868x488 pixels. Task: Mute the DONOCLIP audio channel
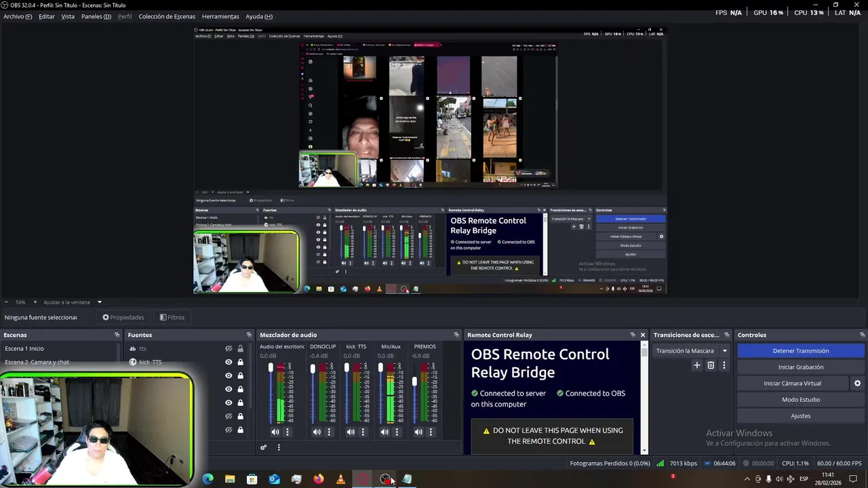click(317, 432)
